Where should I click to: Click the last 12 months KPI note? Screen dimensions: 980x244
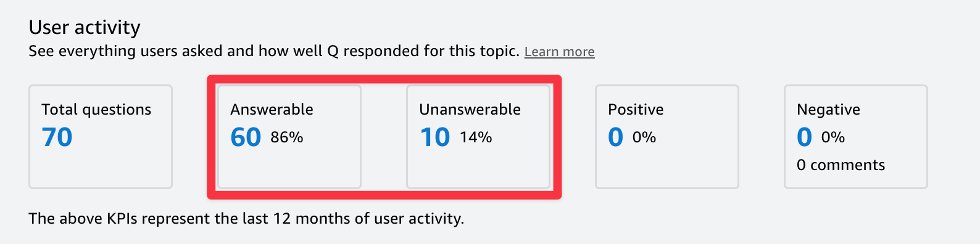click(246, 219)
